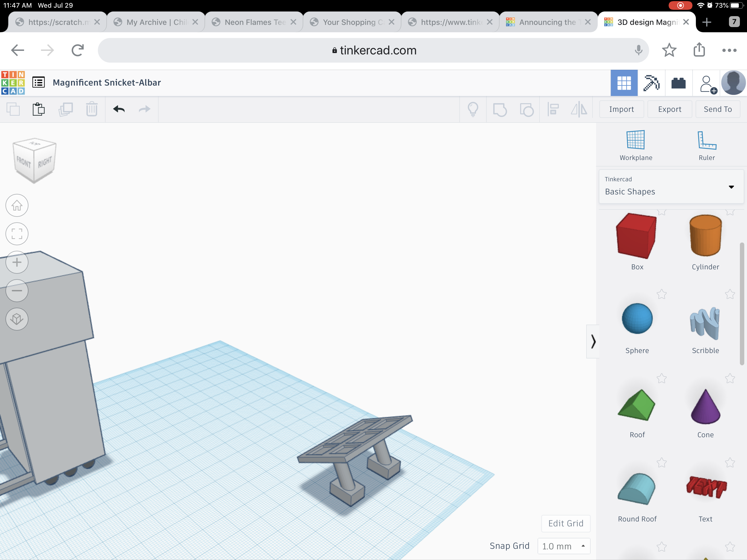Screen dimensions: 747x560
Task: Favorite the Roof shape star
Action: pos(662,378)
